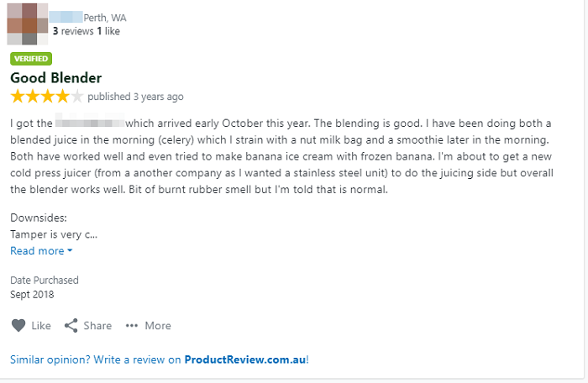Viewport: 588px width, 383px height.
Task: Click the blurred reviewer username
Action: coord(66,18)
